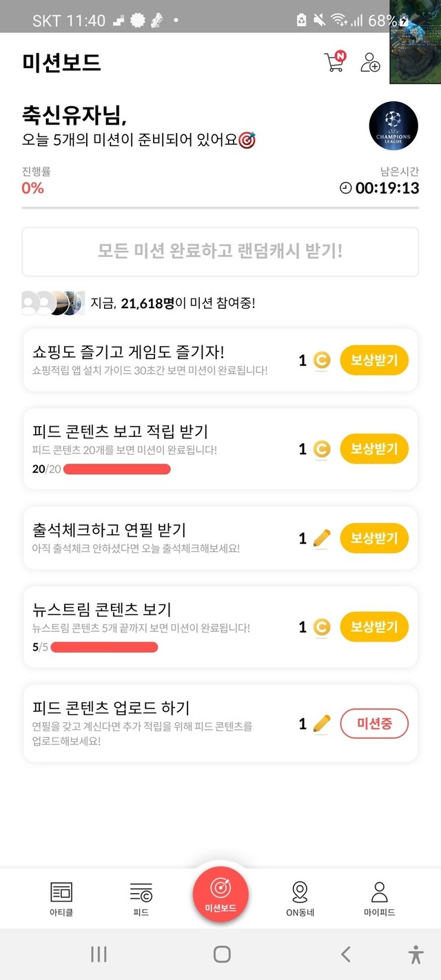Image resolution: width=441 pixels, height=980 pixels.
Task: Tap 미션중 button for 피드 콘텐츠 업로드
Action: coord(374,724)
